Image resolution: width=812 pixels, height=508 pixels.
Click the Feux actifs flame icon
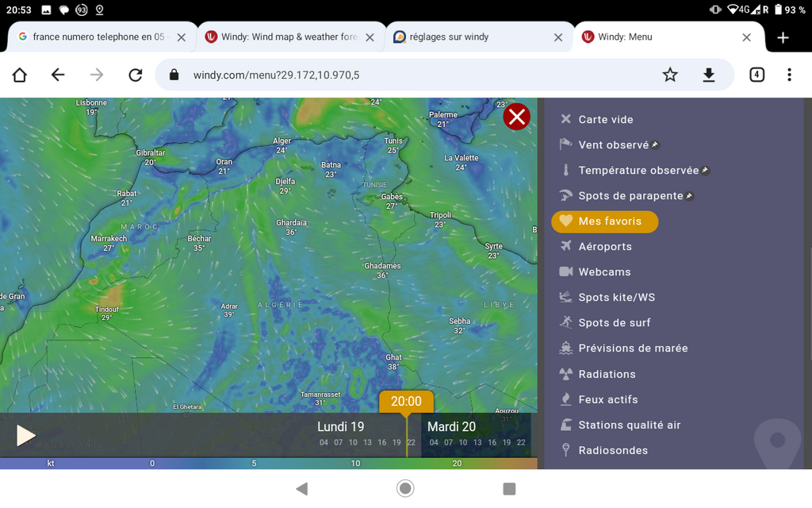[565, 399]
